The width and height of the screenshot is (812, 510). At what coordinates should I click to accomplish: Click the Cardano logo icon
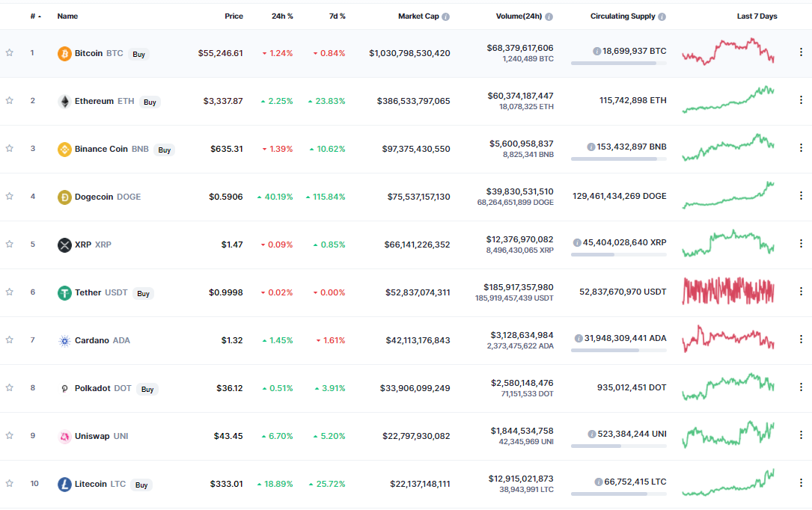point(64,340)
